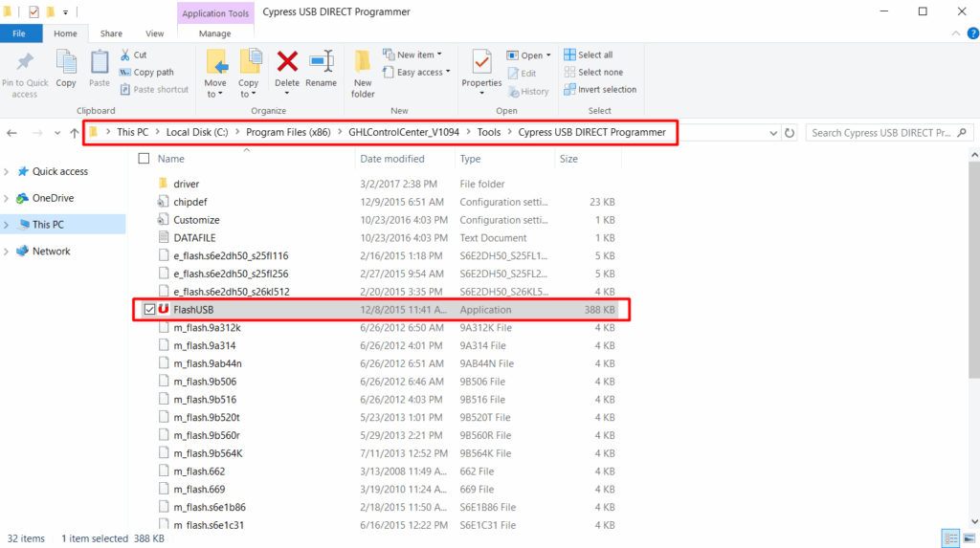
Task: Click the History ribbon button
Action: tap(528, 91)
